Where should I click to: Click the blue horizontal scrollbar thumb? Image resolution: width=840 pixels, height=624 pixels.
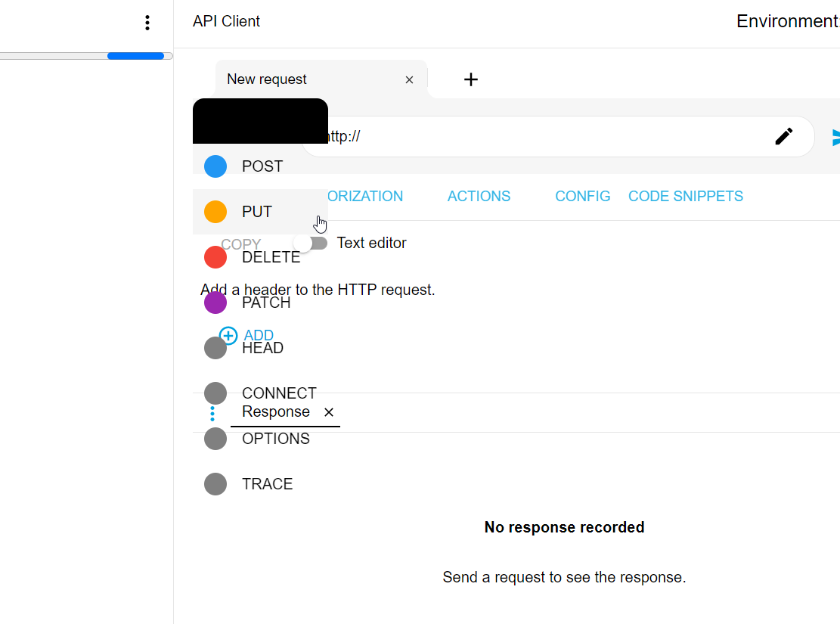coord(135,56)
